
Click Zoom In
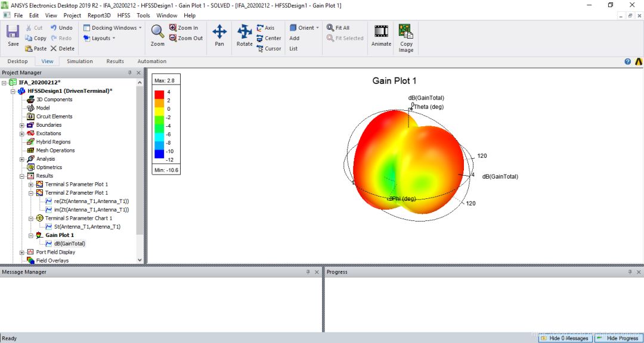[184, 28]
